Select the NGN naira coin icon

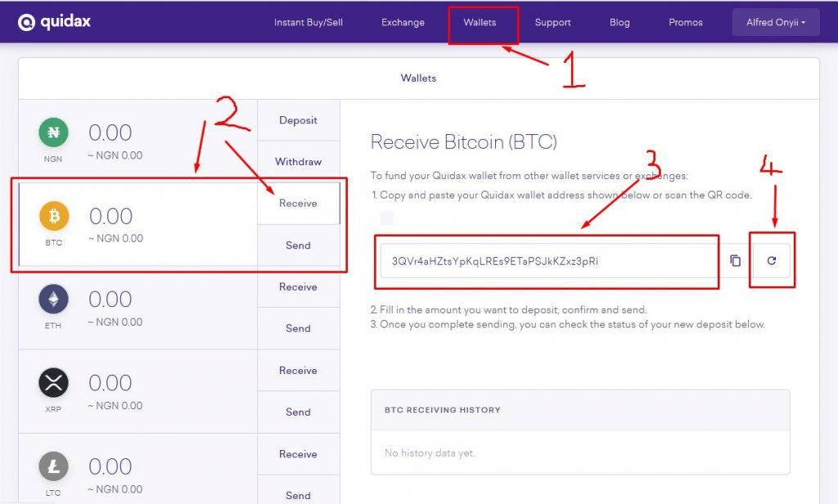(x=53, y=132)
